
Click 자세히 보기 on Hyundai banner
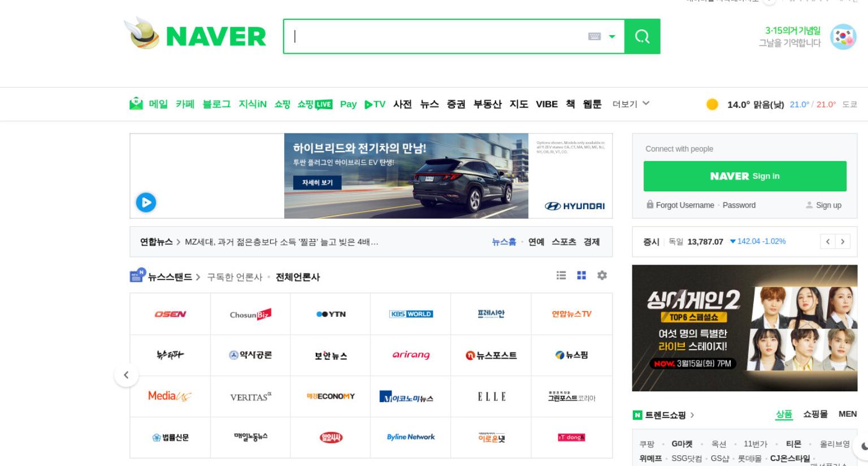tap(317, 183)
